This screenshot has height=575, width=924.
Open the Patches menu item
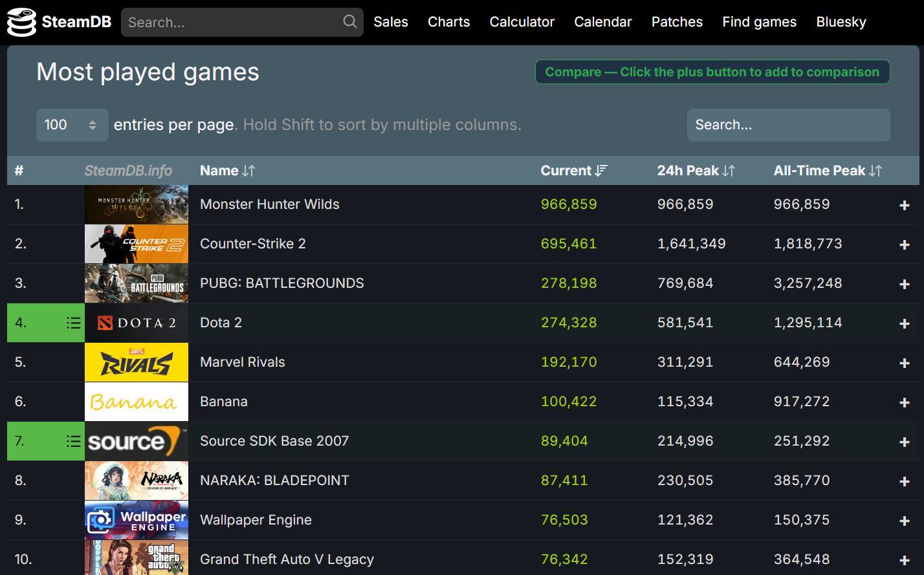coord(677,22)
